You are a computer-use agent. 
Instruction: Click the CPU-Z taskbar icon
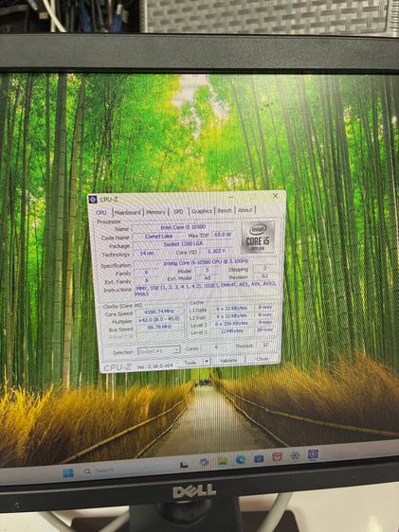[x=313, y=454]
